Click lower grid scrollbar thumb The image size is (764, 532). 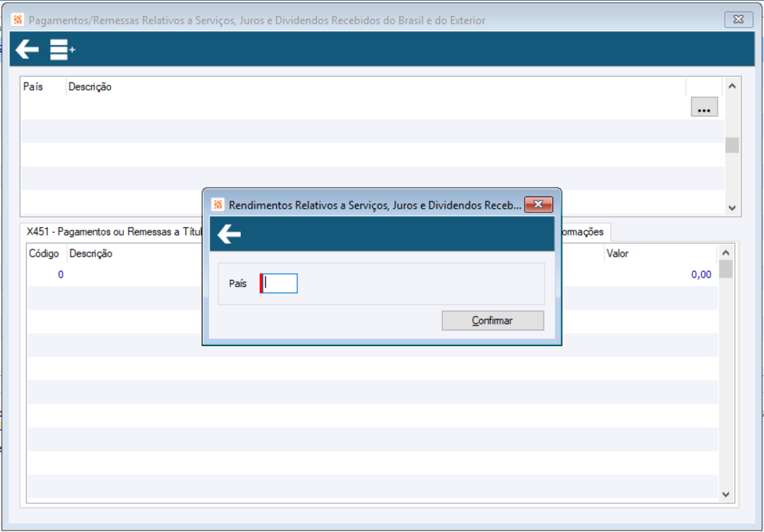pos(726,269)
